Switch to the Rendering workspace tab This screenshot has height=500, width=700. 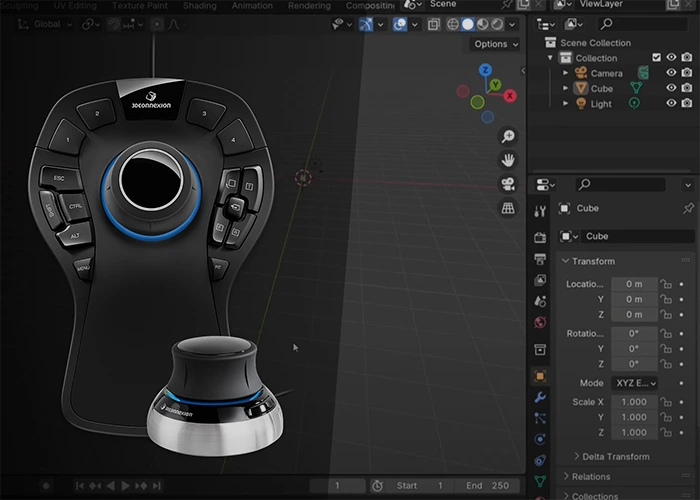pyautogui.click(x=310, y=5)
